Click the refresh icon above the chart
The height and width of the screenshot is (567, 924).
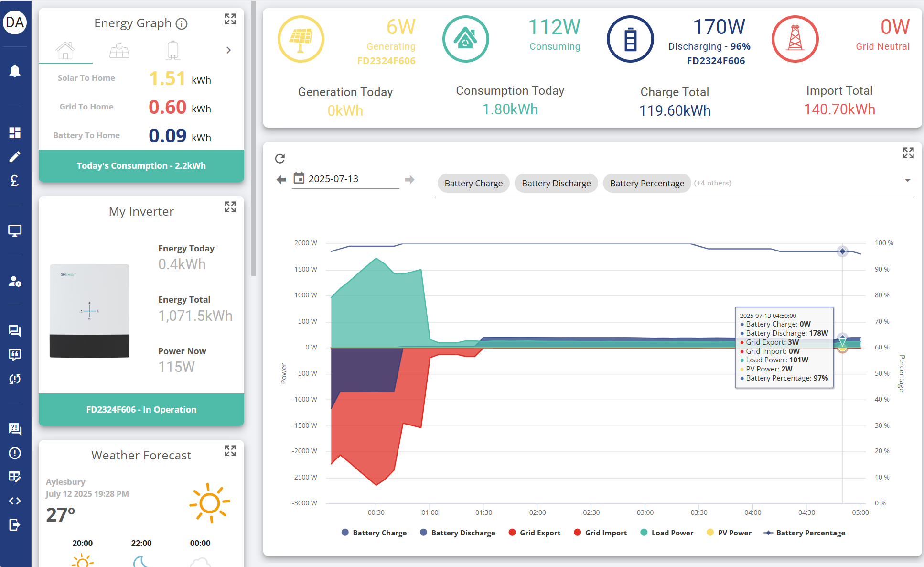[280, 158]
